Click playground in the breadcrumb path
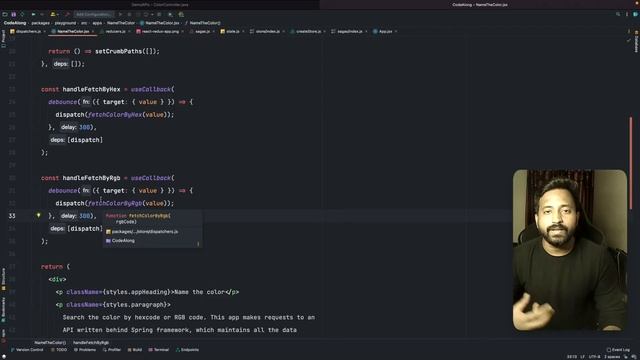Viewport: 640px width, 360px height. click(x=65, y=23)
